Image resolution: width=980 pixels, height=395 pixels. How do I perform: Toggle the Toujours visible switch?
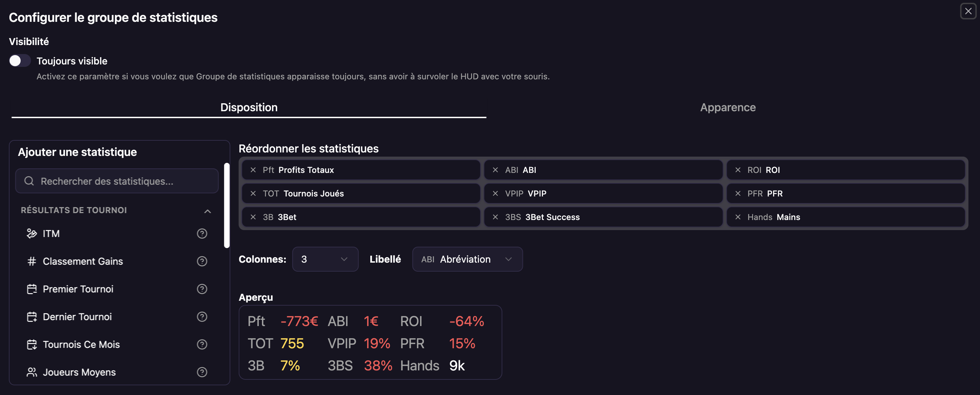click(20, 61)
